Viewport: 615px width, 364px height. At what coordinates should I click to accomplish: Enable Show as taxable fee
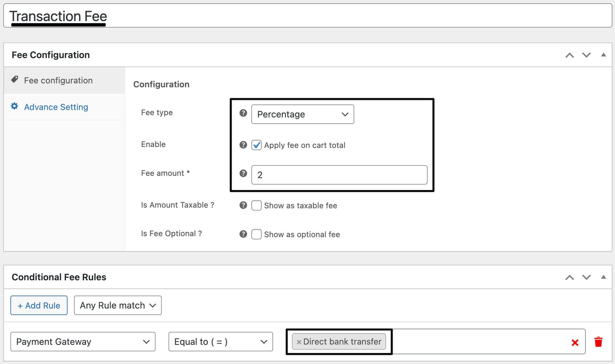(x=257, y=205)
